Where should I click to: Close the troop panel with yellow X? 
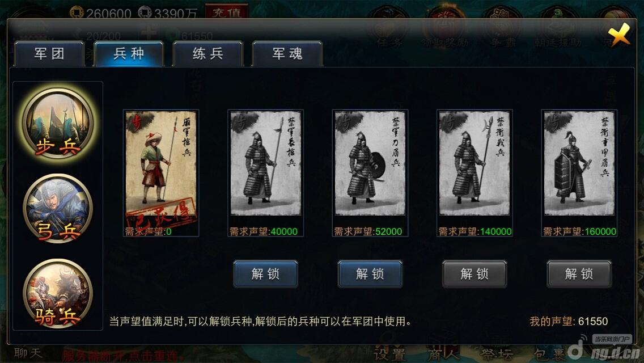[620, 34]
